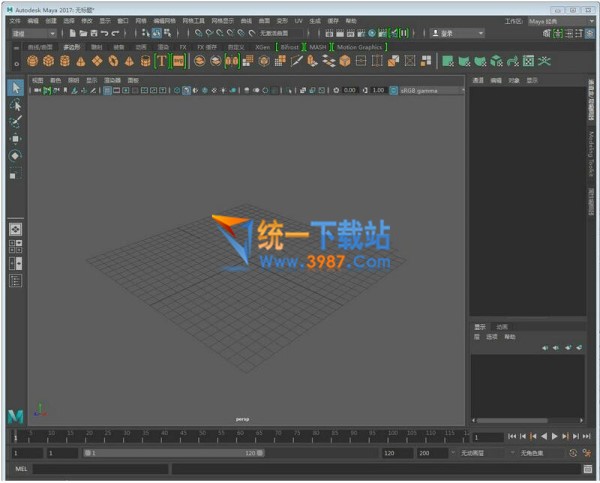
Task: Switch to the Bifrost shelf tab
Action: 290,47
